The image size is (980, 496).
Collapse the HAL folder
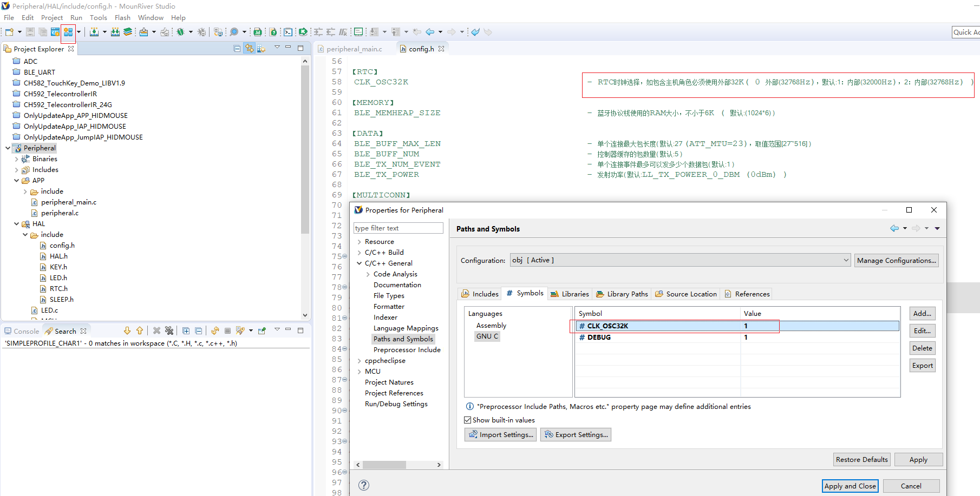click(x=16, y=224)
